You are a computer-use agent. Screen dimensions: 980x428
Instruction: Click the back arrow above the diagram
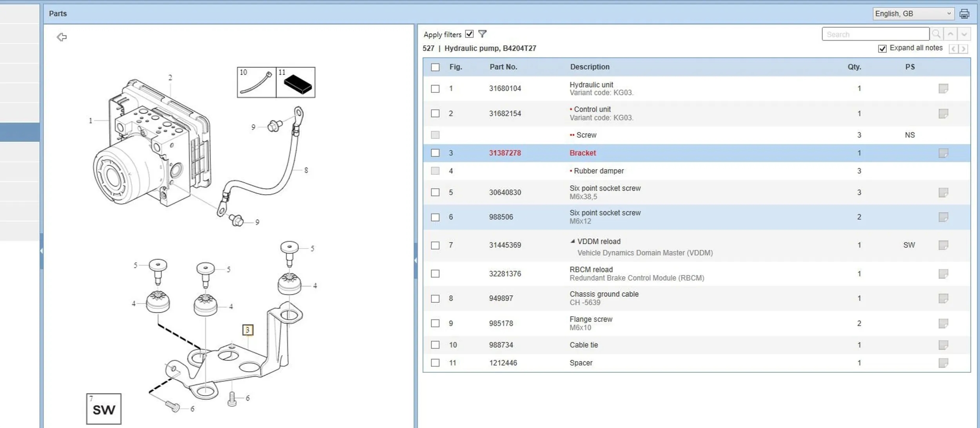click(x=62, y=37)
